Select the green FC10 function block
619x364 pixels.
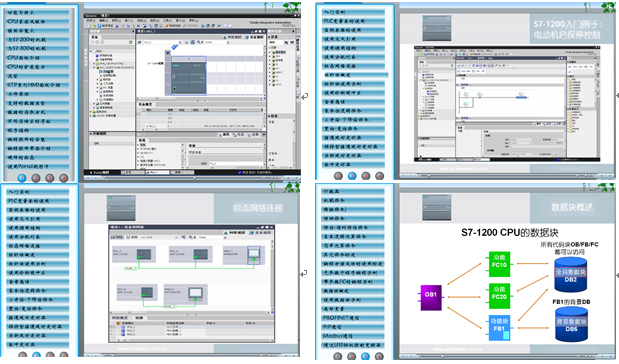[499, 264]
